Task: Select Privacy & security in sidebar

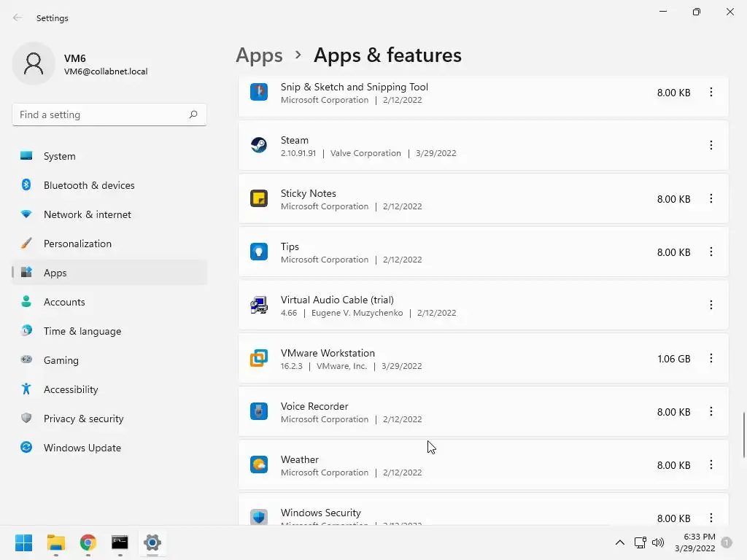Action: tap(83, 419)
